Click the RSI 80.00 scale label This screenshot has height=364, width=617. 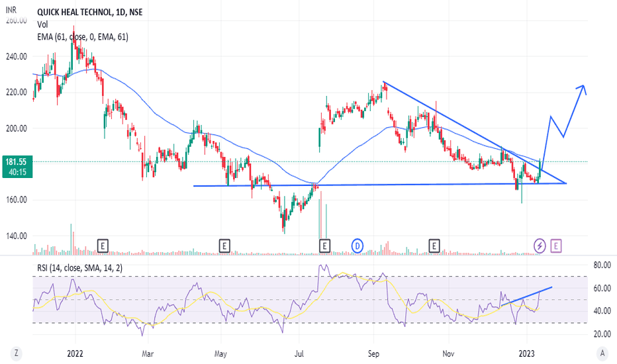point(602,265)
